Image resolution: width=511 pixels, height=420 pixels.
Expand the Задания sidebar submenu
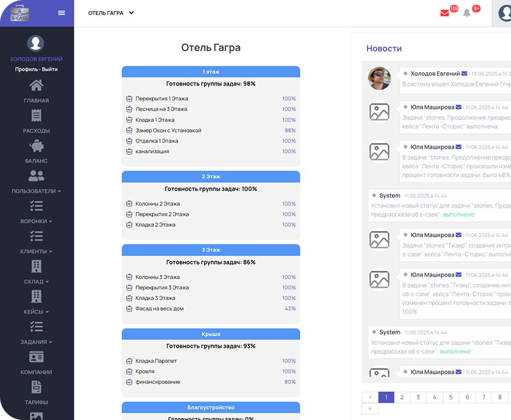point(51,342)
